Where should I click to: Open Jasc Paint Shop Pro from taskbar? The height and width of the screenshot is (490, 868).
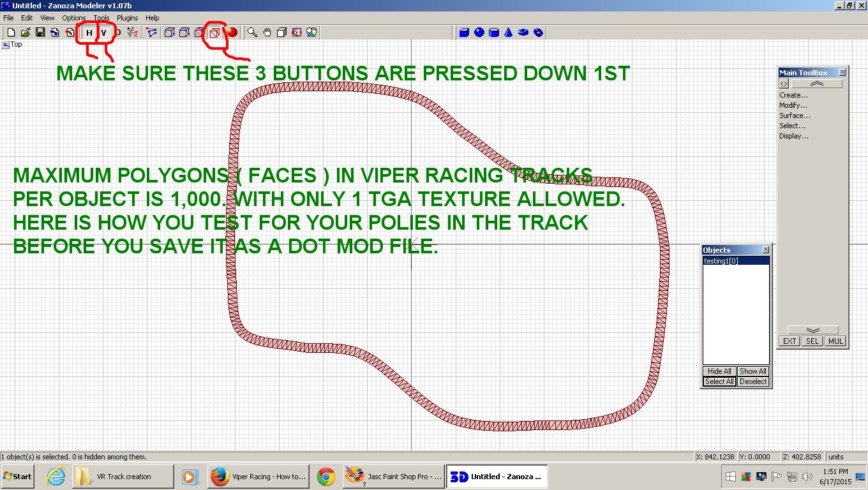393,477
